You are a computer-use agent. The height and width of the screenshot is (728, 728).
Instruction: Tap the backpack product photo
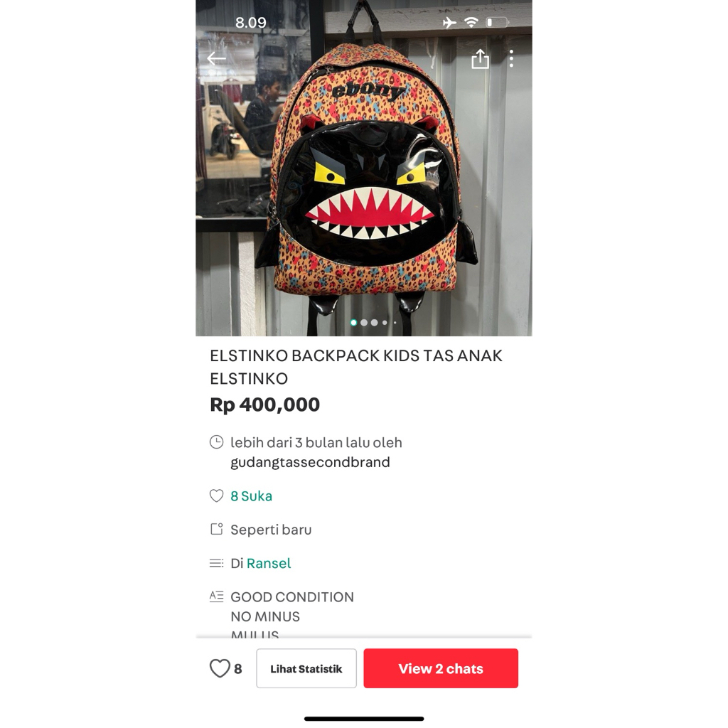coord(364,168)
